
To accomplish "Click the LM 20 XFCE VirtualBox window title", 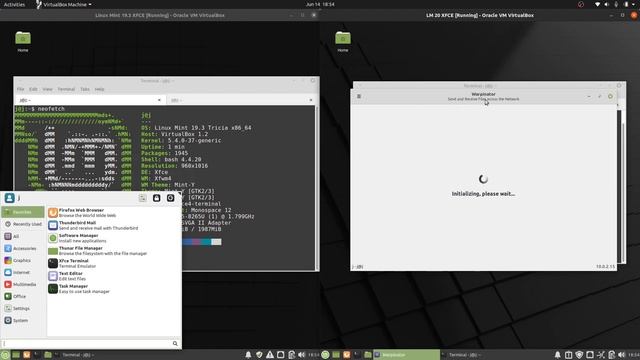I will click(x=480, y=15).
